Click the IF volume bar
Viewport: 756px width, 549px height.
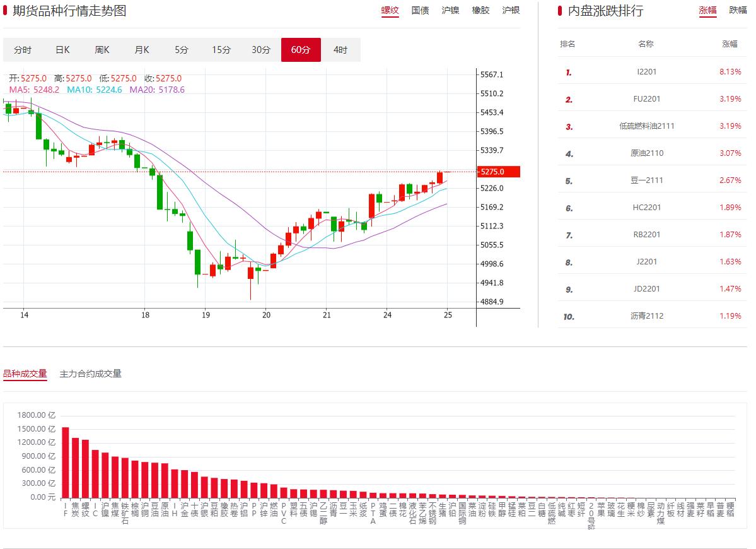pyautogui.click(x=66, y=462)
